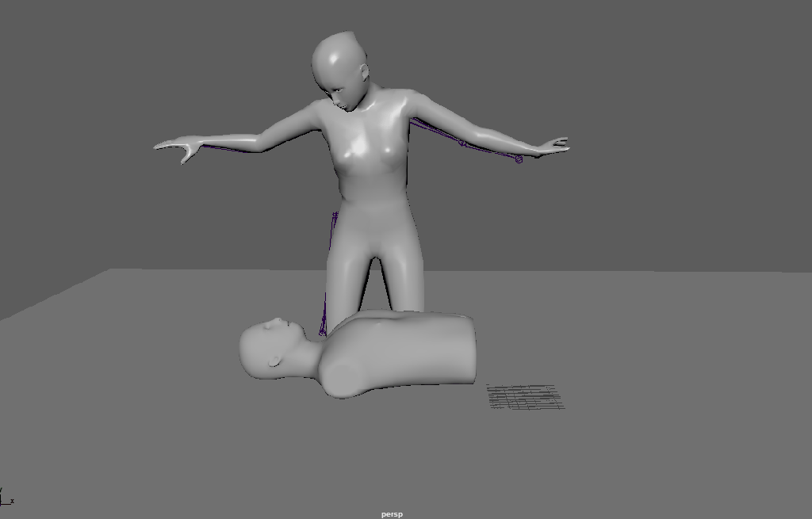Click the purple wrist joint control circle
Viewport: 812px width, 519px height.
click(519, 159)
